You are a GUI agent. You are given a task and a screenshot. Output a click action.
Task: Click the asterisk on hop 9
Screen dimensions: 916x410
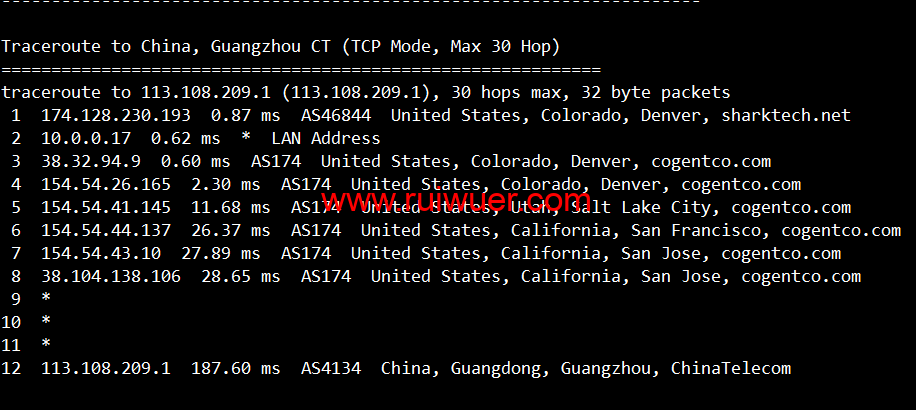tap(46, 298)
